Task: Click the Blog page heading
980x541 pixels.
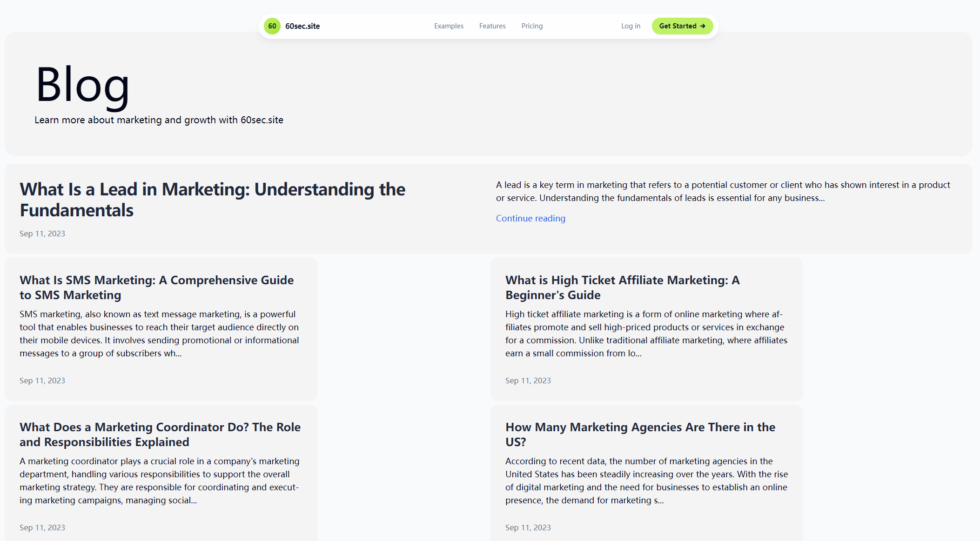Action: [x=82, y=85]
